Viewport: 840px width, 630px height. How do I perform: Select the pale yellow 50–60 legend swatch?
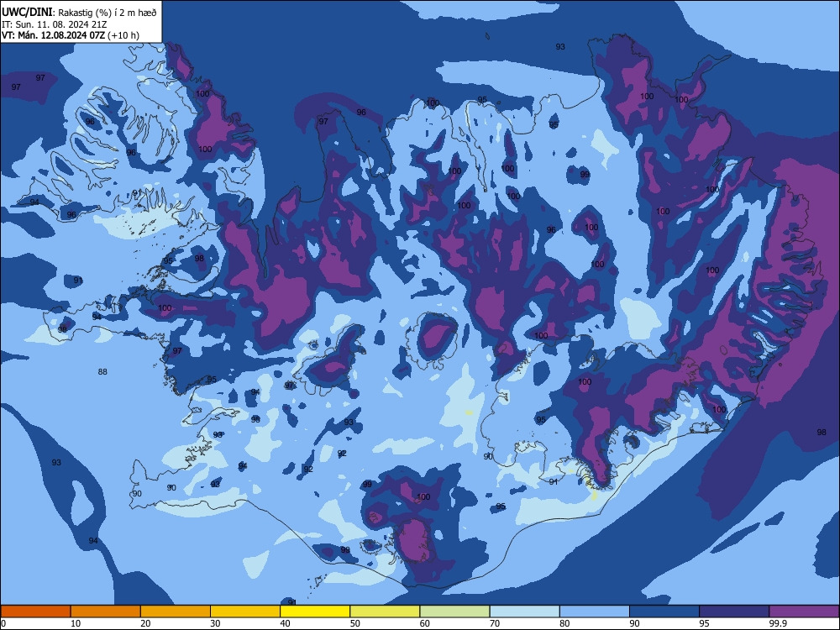pos(385,612)
